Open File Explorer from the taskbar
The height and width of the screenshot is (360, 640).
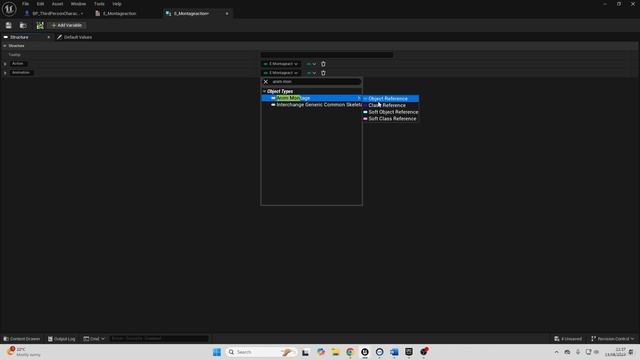coord(336,352)
